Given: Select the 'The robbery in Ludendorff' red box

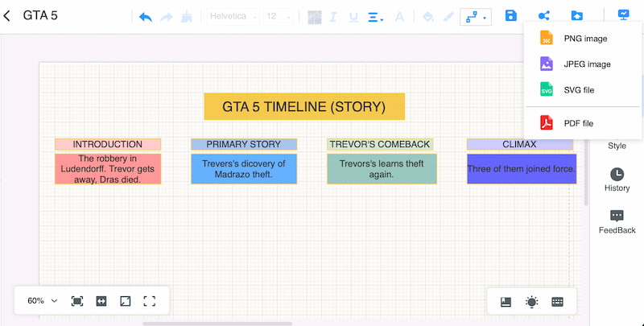Looking at the screenshot, I should point(108,169).
